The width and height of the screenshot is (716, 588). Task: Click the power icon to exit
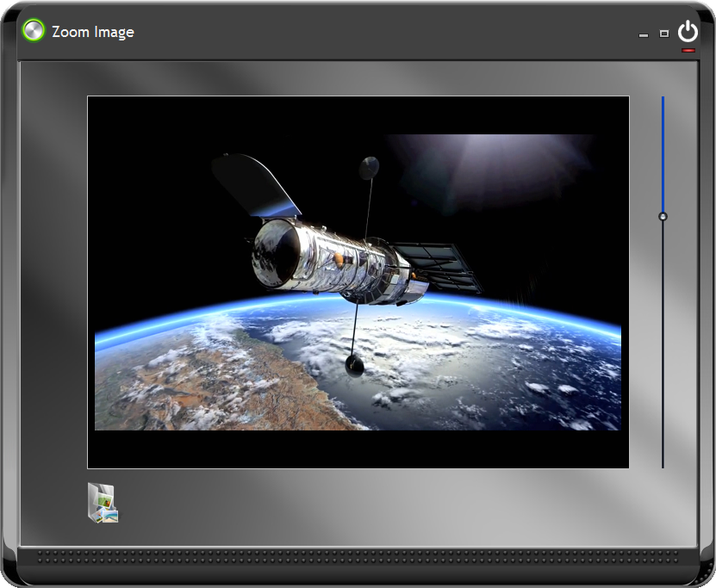point(688,32)
